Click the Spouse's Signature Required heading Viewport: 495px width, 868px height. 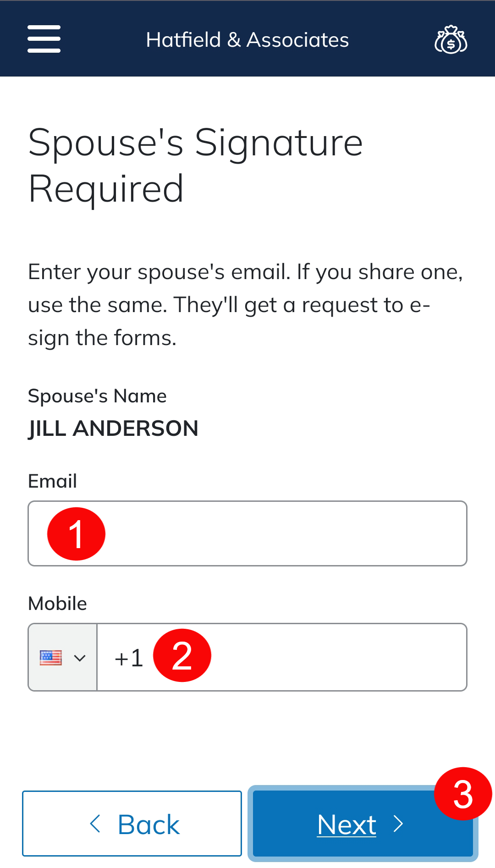point(196,165)
